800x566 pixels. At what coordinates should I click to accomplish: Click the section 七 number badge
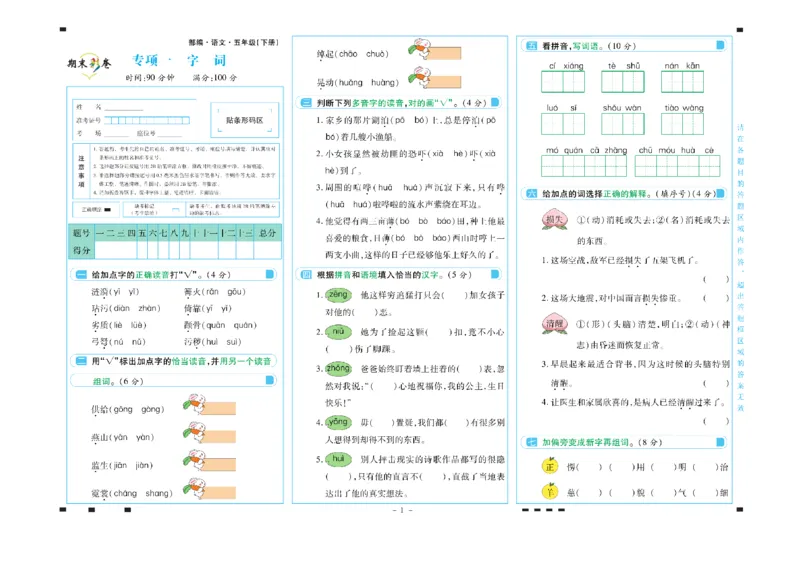pos(531,442)
